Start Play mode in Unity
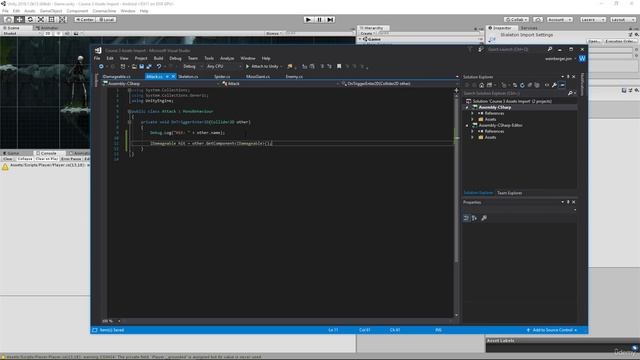The width and height of the screenshot is (640, 360). click(309, 19)
